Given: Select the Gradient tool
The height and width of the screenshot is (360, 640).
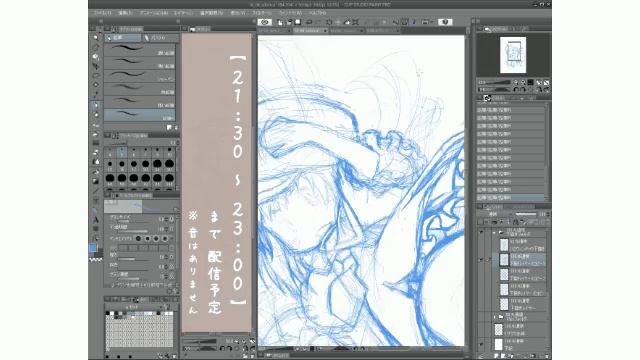Looking at the screenshot, I should tap(96, 181).
